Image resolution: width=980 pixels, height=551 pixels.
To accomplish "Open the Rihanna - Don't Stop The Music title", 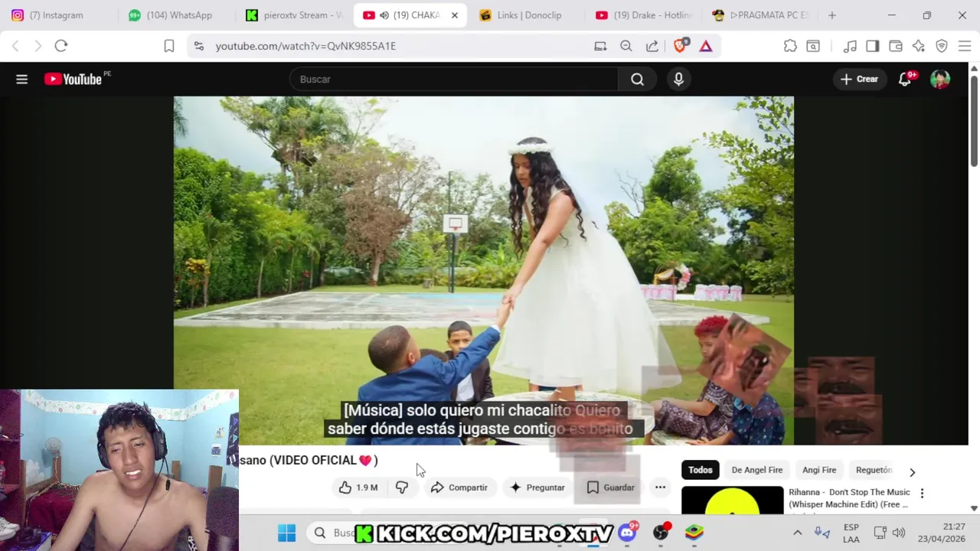I will point(849,498).
